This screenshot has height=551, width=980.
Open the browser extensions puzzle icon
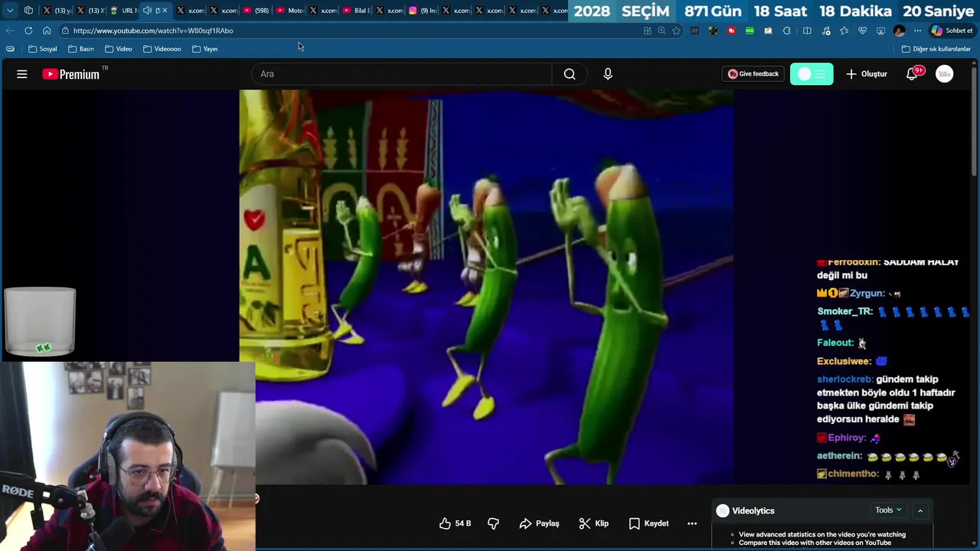click(x=786, y=31)
